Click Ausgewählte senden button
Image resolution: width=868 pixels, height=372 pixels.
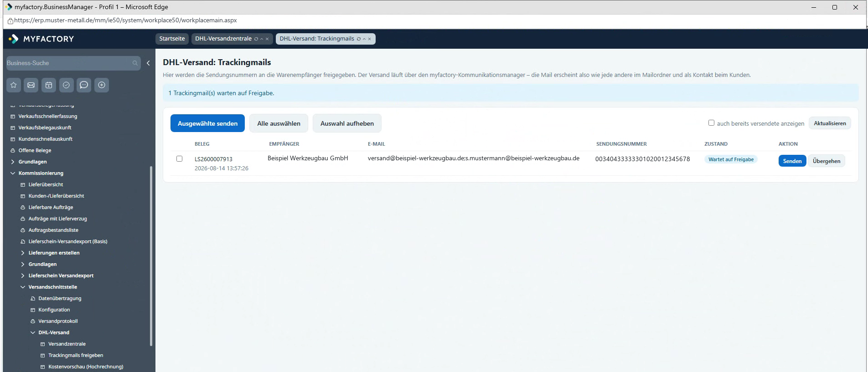(x=207, y=123)
